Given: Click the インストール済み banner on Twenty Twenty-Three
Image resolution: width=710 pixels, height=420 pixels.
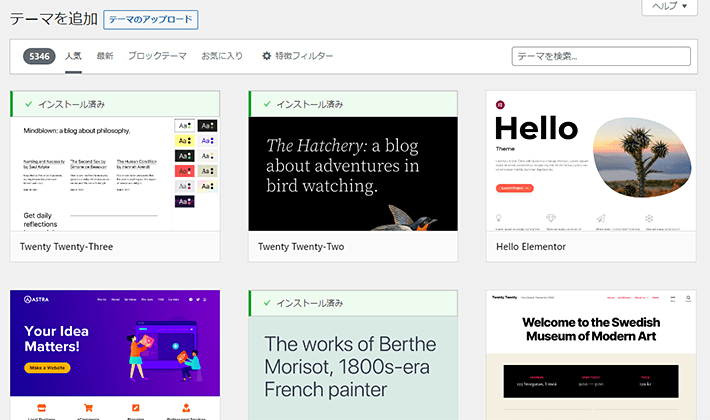Looking at the screenshot, I should 115,104.
